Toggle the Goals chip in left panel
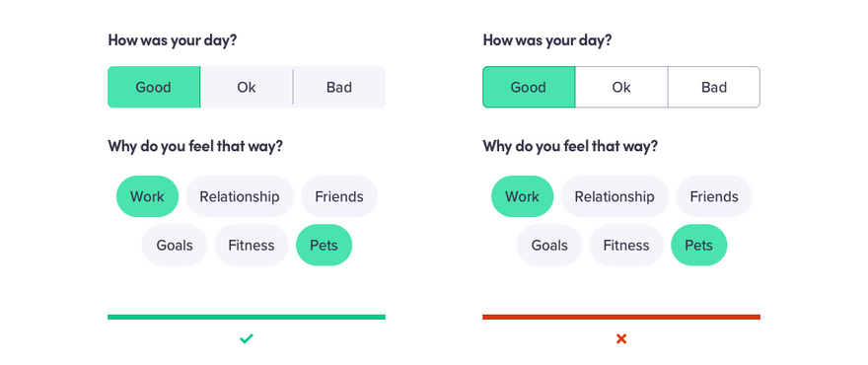The width and height of the screenshot is (868, 365). click(175, 245)
